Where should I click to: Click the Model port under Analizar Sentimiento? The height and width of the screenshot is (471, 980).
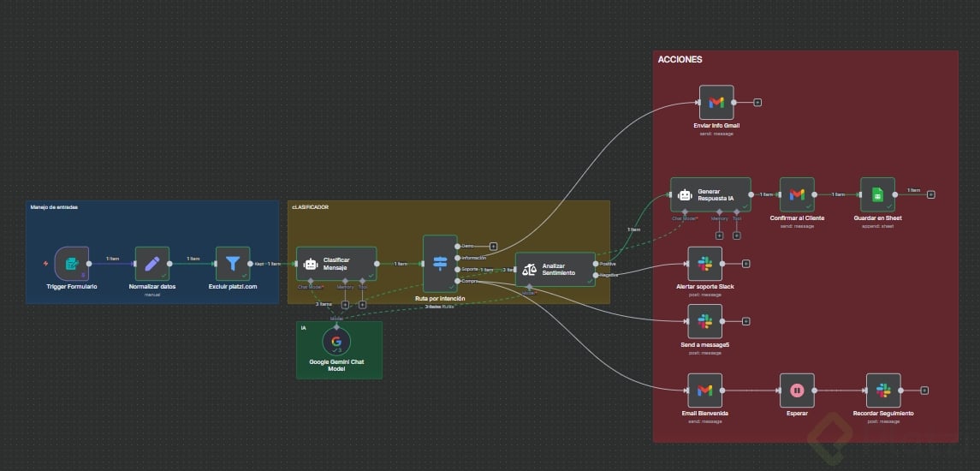point(530,287)
